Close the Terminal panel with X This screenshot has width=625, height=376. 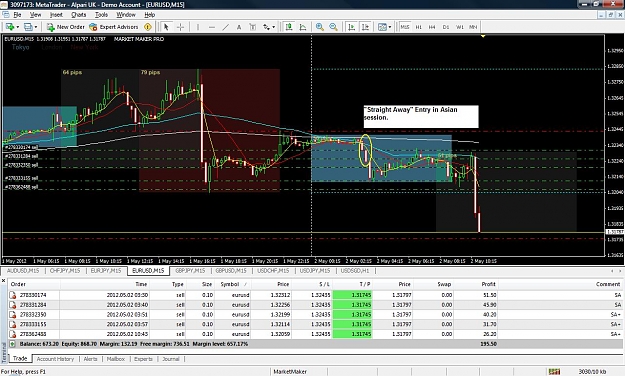coord(4,281)
